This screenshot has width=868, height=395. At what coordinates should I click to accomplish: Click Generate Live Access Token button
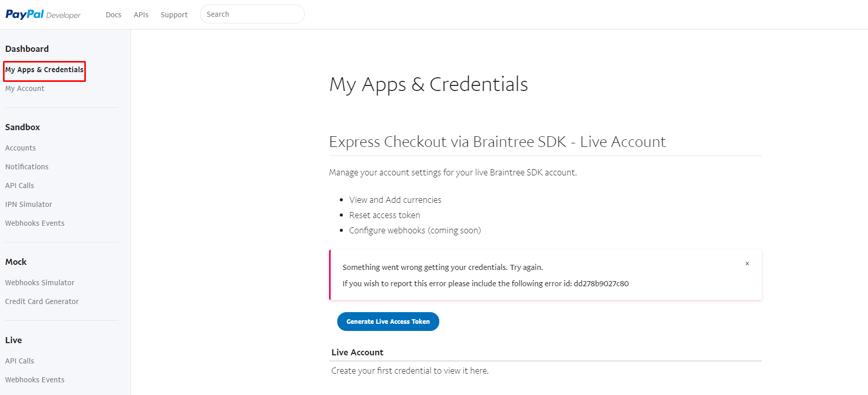tap(388, 321)
